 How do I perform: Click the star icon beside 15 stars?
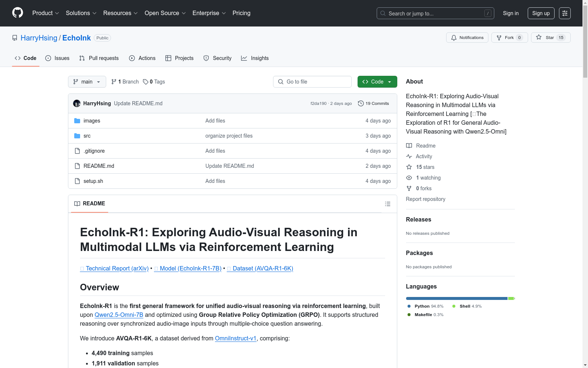point(409,167)
